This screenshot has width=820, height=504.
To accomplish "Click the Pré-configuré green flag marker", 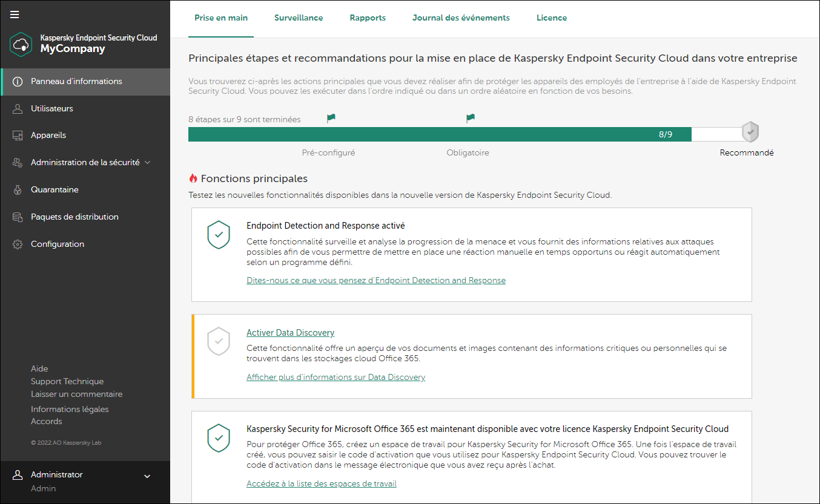I will [331, 118].
